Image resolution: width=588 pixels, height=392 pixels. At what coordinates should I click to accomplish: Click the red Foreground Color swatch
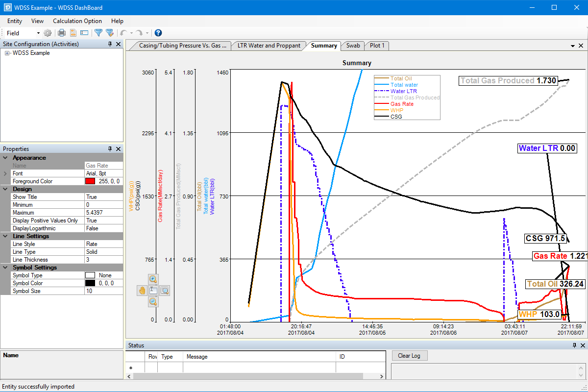click(x=90, y=181)
